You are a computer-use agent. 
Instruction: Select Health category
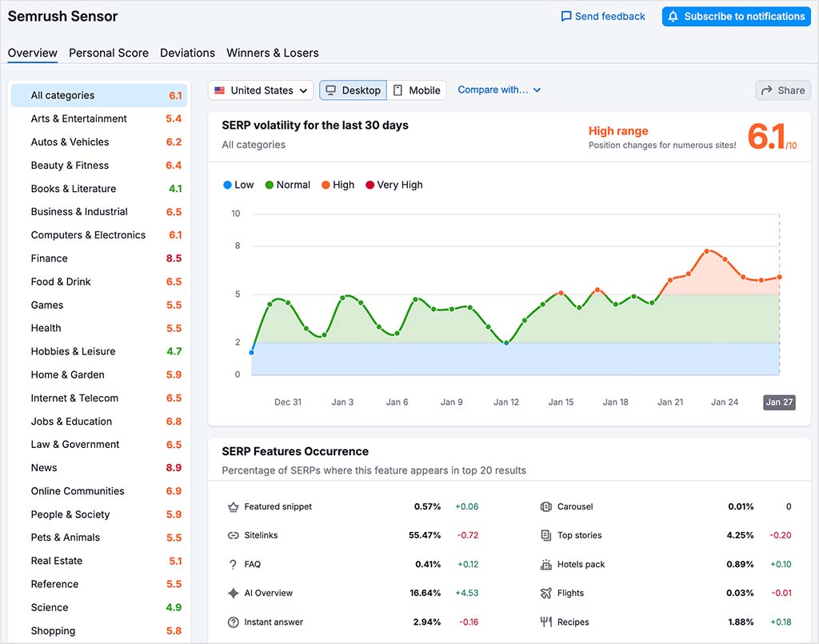[x=99, y=329]
